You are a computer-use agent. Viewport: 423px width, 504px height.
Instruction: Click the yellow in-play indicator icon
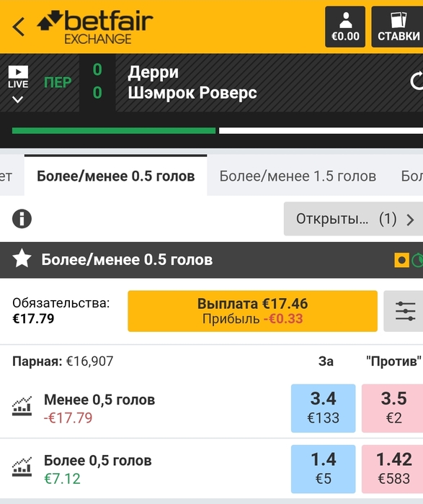point(401,260)
